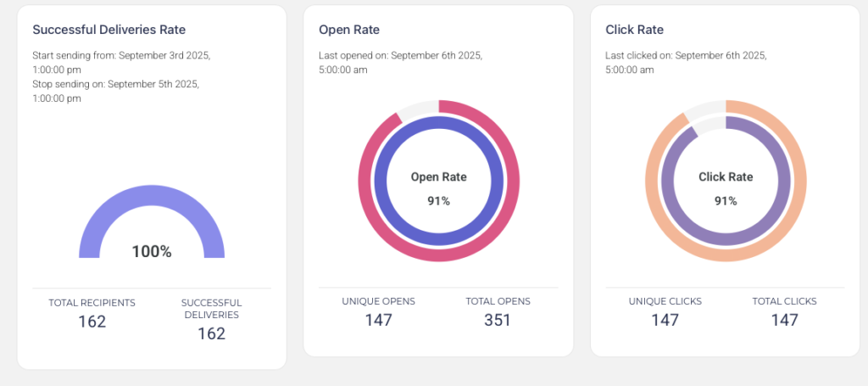This screenshot has width=868, height=386.
Task: Click the Last opened on timestamp text
Action: tap(400, 62)
